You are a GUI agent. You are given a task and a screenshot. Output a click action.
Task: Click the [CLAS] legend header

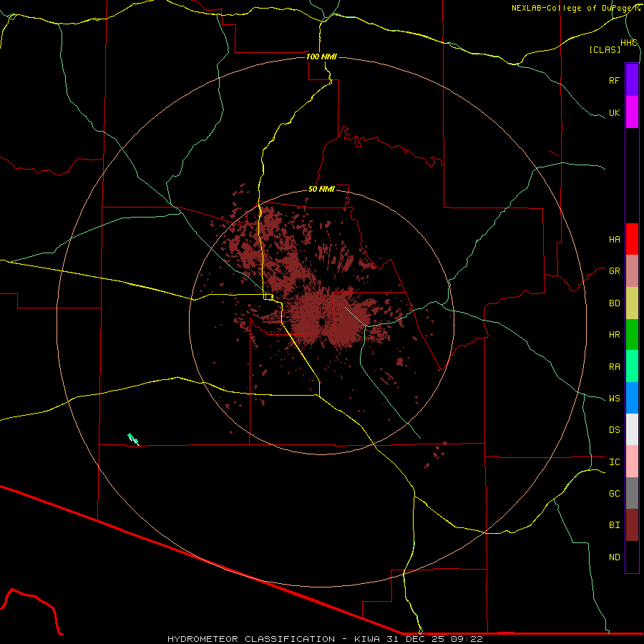point(605,50)
